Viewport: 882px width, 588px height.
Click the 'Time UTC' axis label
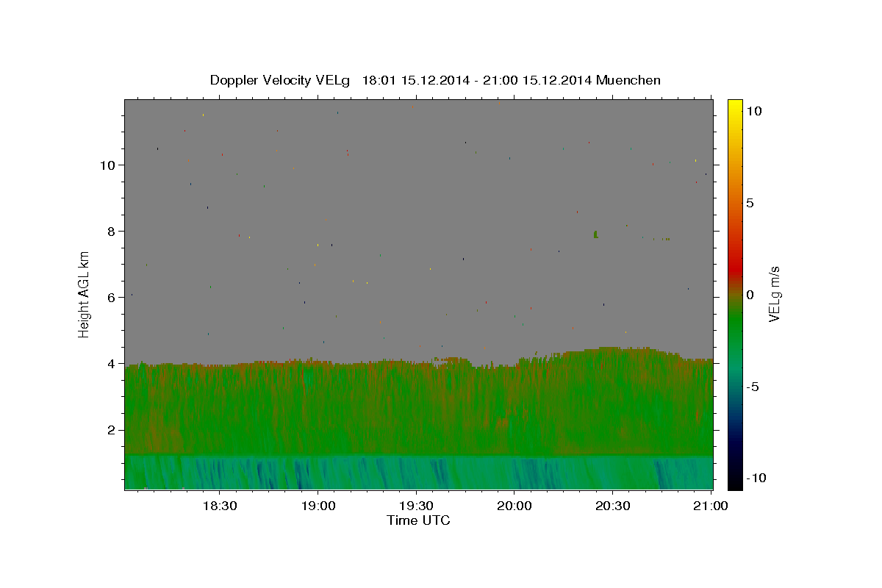418,520
